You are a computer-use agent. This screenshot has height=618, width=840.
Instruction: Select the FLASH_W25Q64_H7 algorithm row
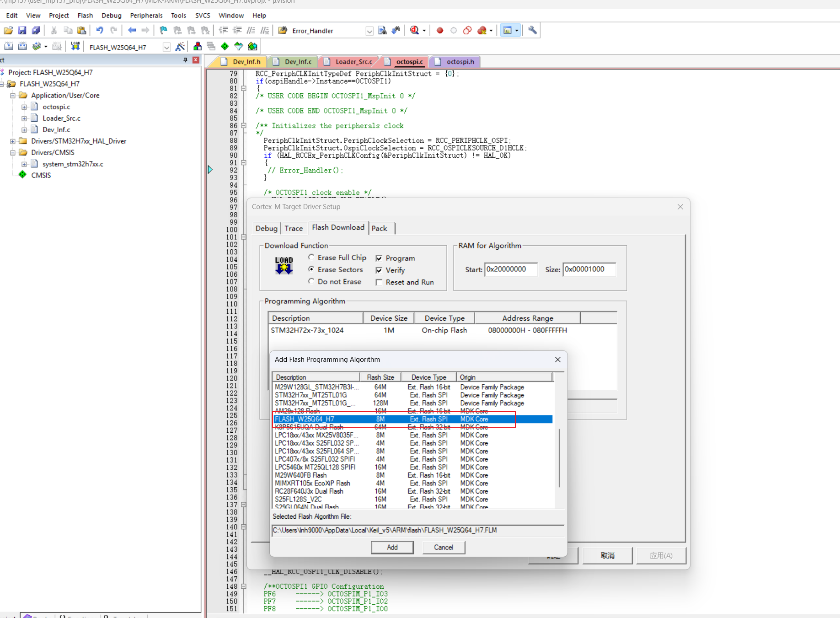(x=412, y=419)
